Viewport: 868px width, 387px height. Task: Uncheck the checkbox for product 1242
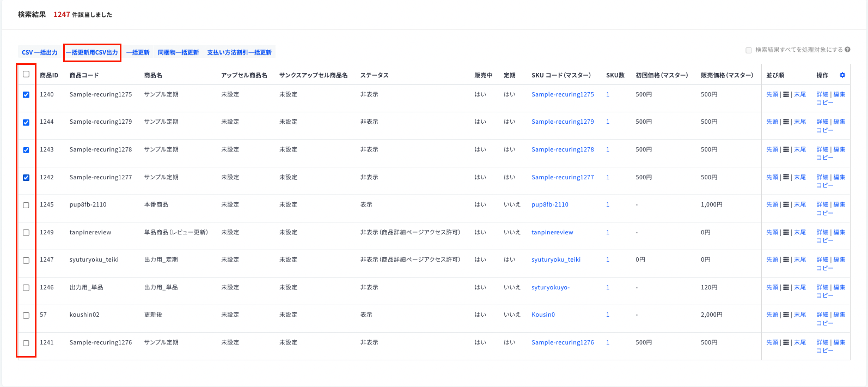26,178
